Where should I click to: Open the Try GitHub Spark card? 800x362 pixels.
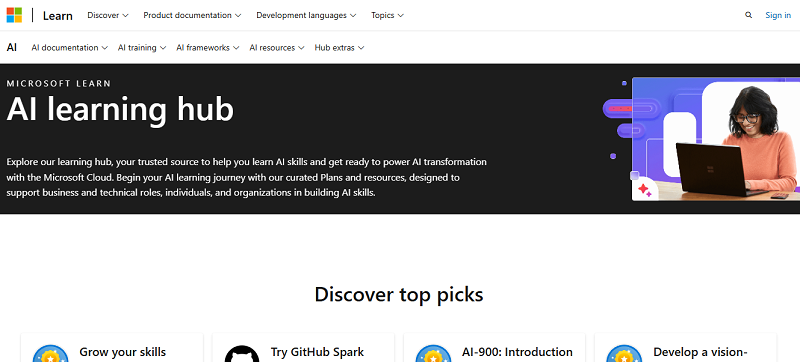point(303,348)
